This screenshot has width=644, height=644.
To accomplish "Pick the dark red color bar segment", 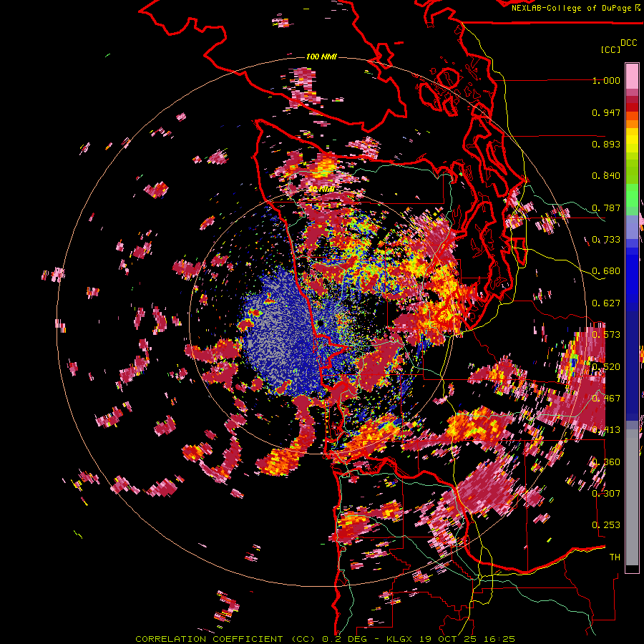I will [x=632, y=99].
